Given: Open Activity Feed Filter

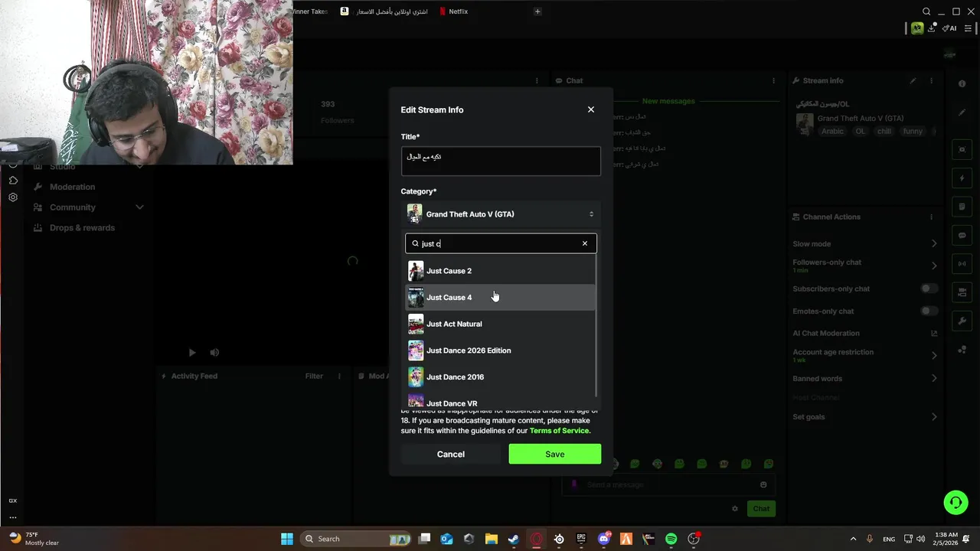Looking at the screenshot, I should [314, 376].
